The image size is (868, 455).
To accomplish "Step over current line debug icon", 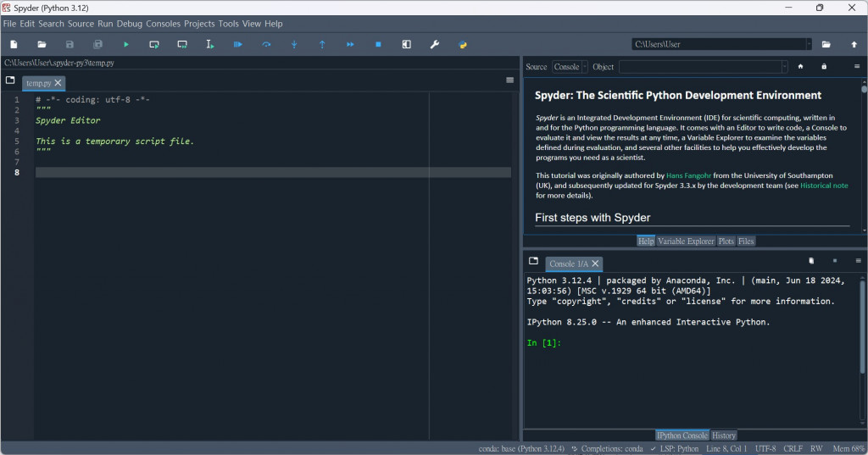I will [x=266, y=44].
